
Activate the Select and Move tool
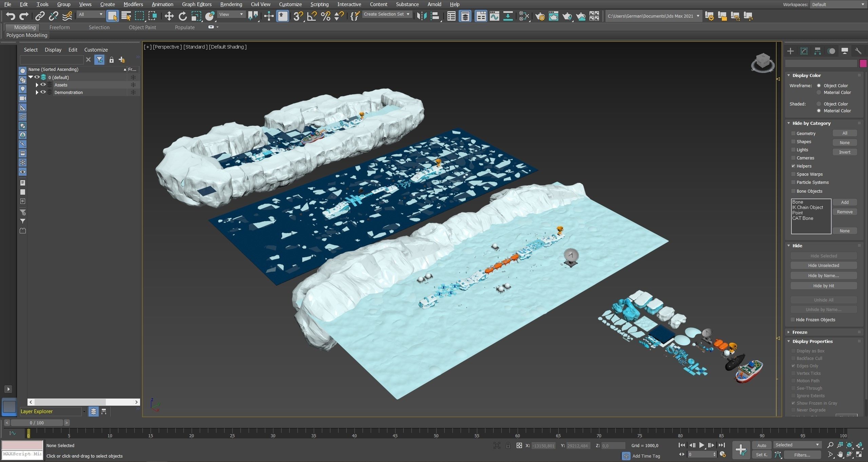(x=169, y=16)
